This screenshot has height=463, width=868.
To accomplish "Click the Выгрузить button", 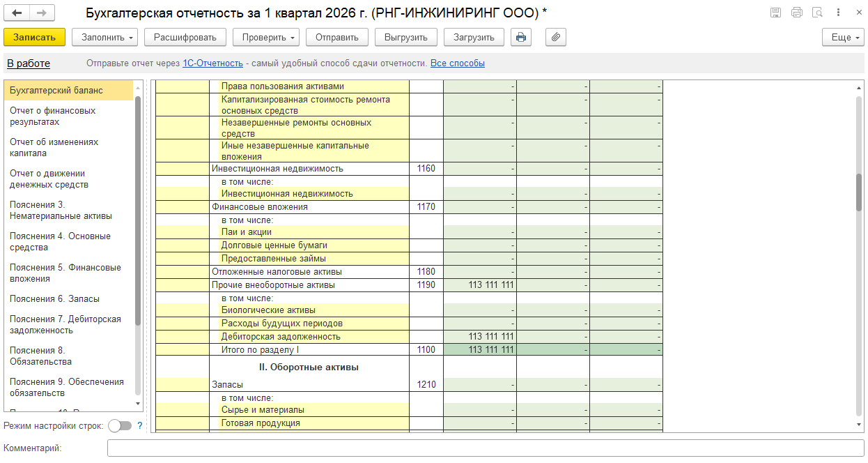I will 406,38.
